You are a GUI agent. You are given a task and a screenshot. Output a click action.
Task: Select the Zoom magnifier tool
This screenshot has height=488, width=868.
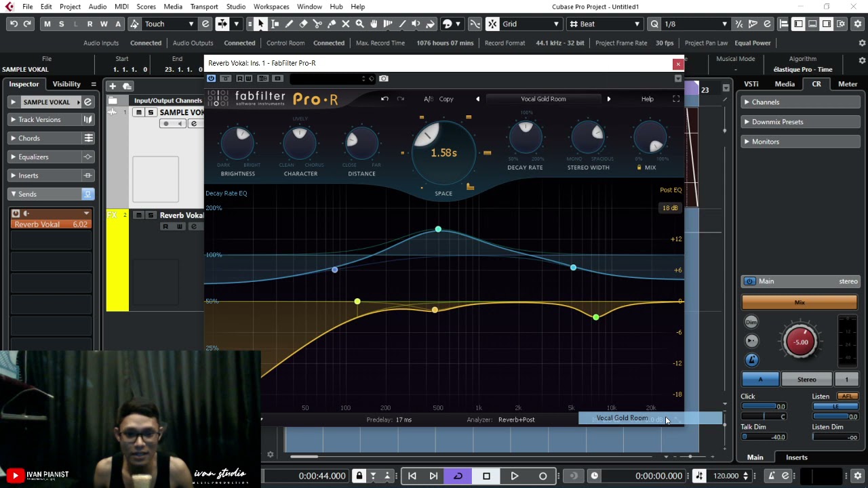tap(360, 24)
